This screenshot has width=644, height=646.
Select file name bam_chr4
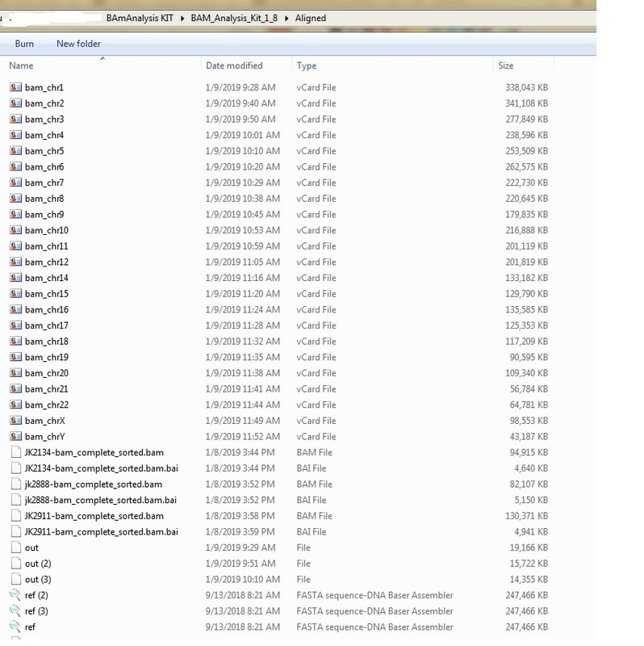pos(44,135)
